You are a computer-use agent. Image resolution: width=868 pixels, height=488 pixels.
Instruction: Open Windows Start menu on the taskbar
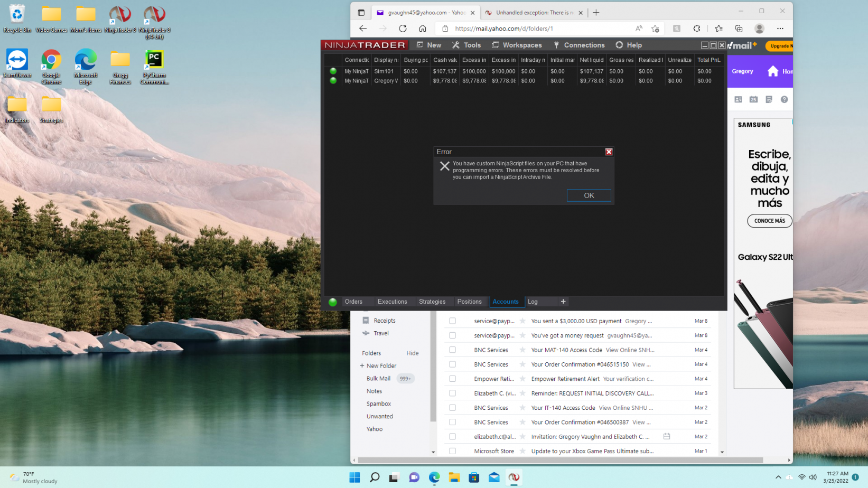pos(354,477)
